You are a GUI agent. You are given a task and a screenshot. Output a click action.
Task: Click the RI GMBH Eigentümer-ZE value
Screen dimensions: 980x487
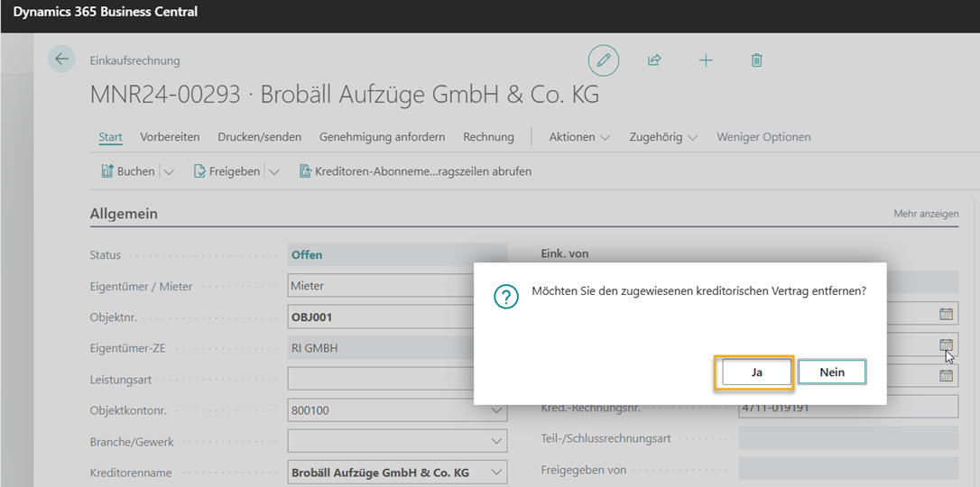click(x=314, y=348)
